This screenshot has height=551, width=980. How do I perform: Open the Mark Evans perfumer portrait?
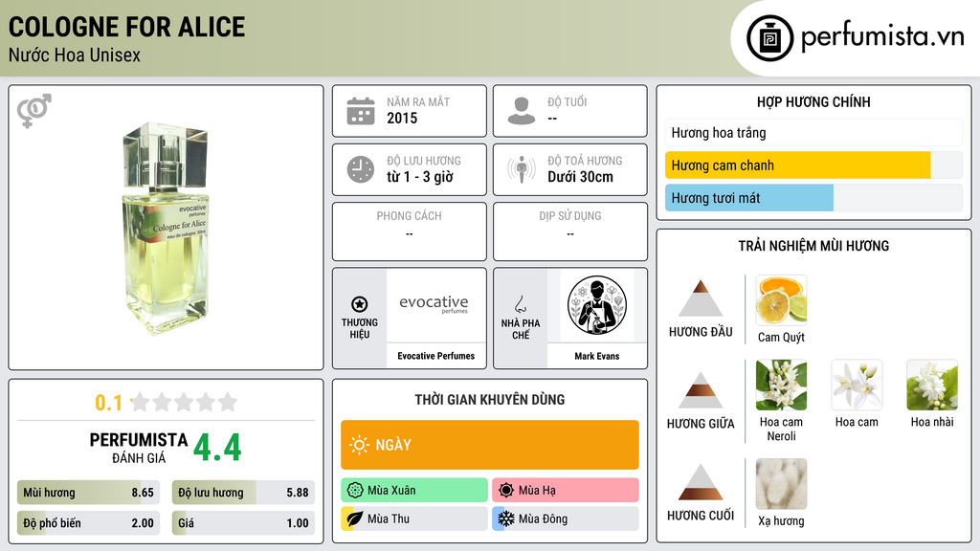tap(597, 305)
